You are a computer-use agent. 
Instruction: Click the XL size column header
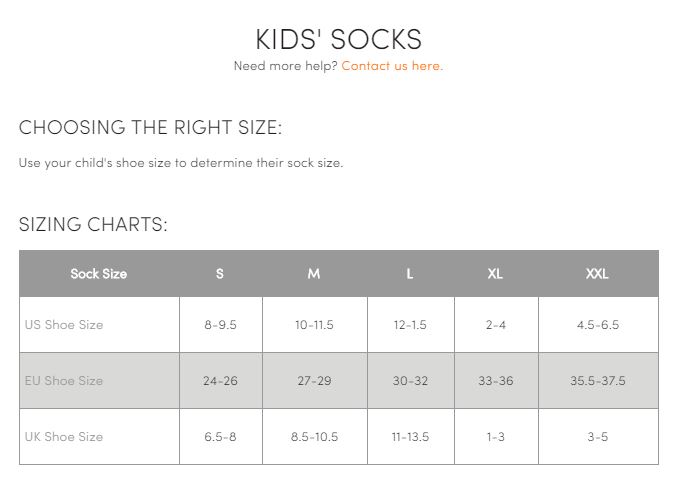pos(496,274)
